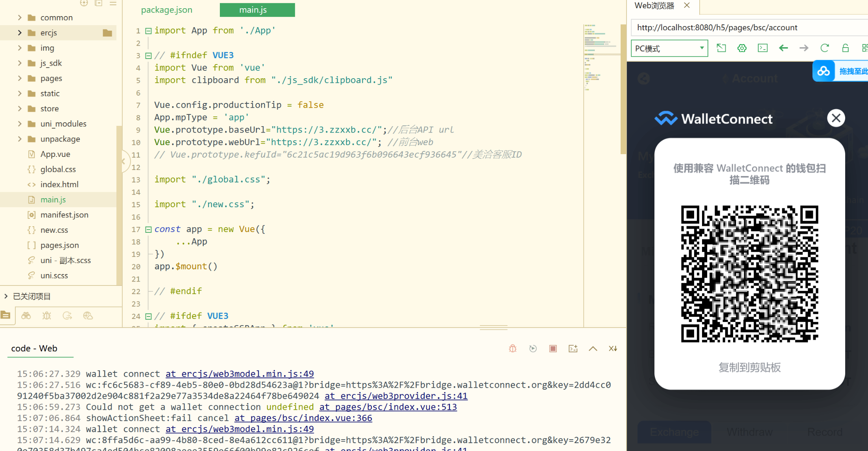Screen dimensions: 868x451
Task: Select main.js in the project tree
Action: tap(53, 199)
